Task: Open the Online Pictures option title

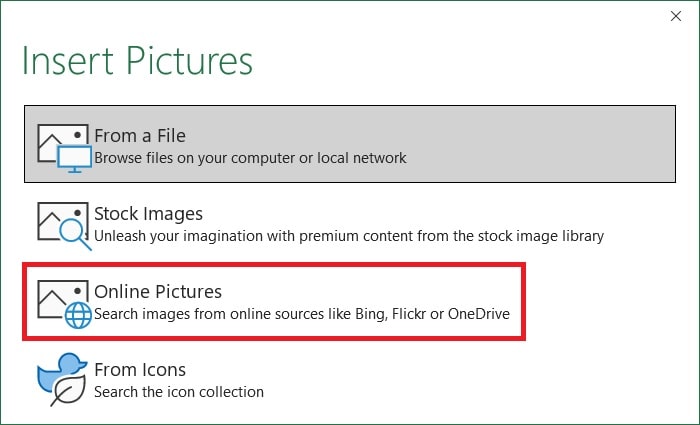Action: pyautogui.click(x=158, y=292)
